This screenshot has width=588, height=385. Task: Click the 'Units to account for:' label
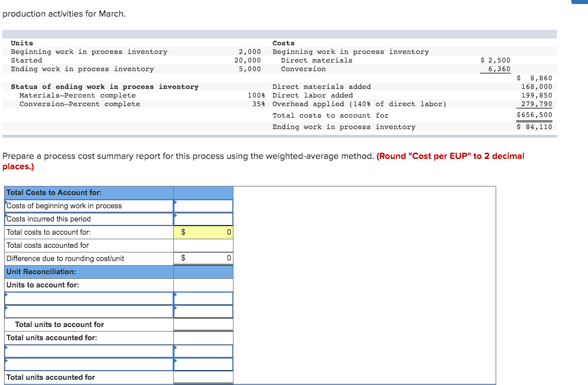pos(43,285)
